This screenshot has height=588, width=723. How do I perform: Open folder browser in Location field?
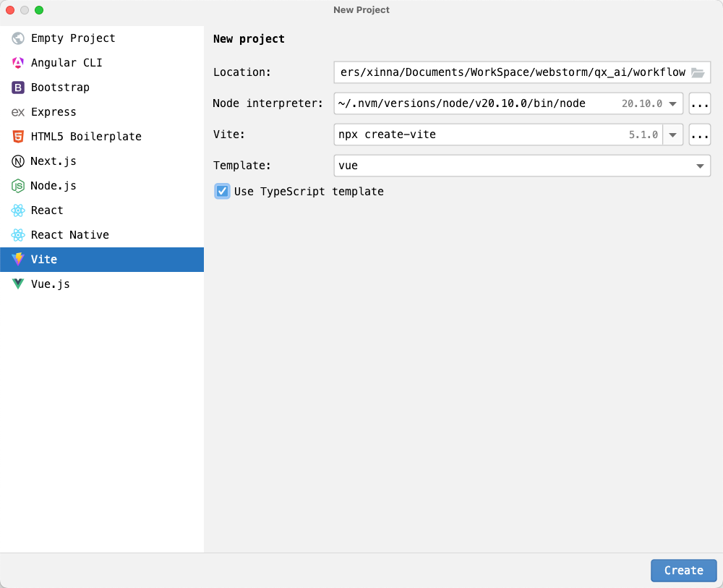point(698,73)
